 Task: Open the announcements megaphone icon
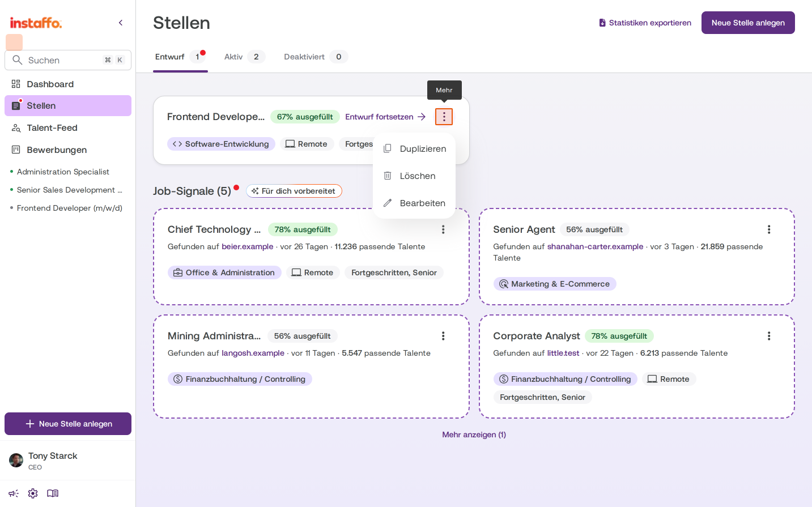click(14, 493)
